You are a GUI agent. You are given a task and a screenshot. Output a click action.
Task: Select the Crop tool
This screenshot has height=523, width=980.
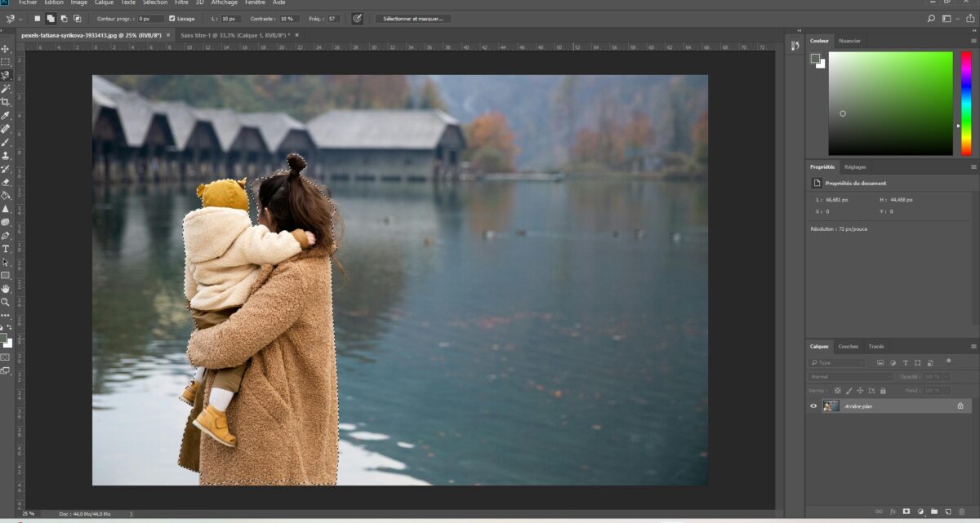pos(6,102)
